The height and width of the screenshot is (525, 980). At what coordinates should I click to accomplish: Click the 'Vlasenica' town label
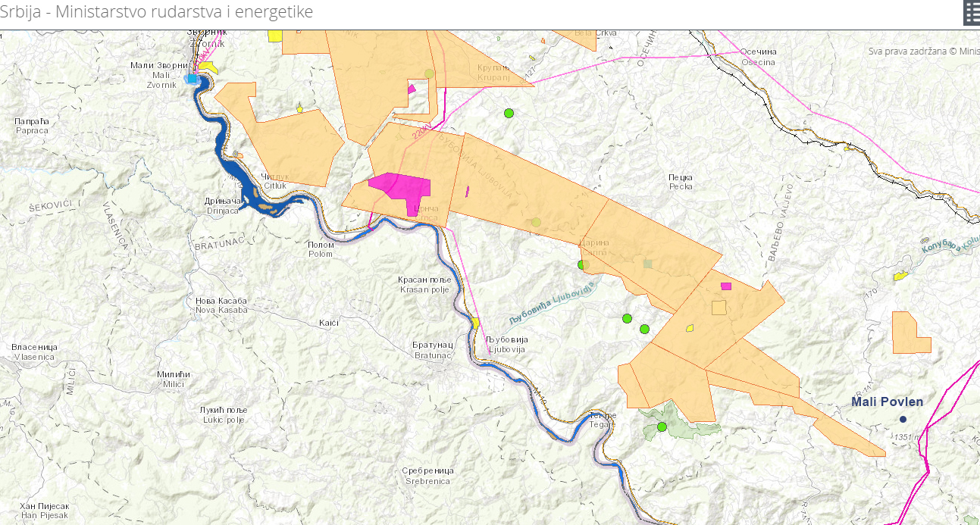[34, 352]
